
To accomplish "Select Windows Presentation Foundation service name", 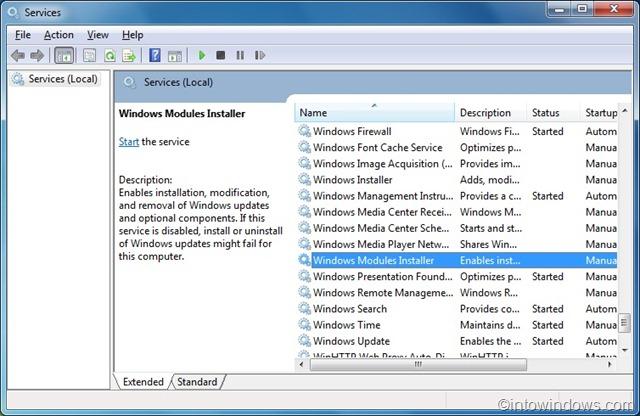I will pyautogui.click(x=382, y=276).
